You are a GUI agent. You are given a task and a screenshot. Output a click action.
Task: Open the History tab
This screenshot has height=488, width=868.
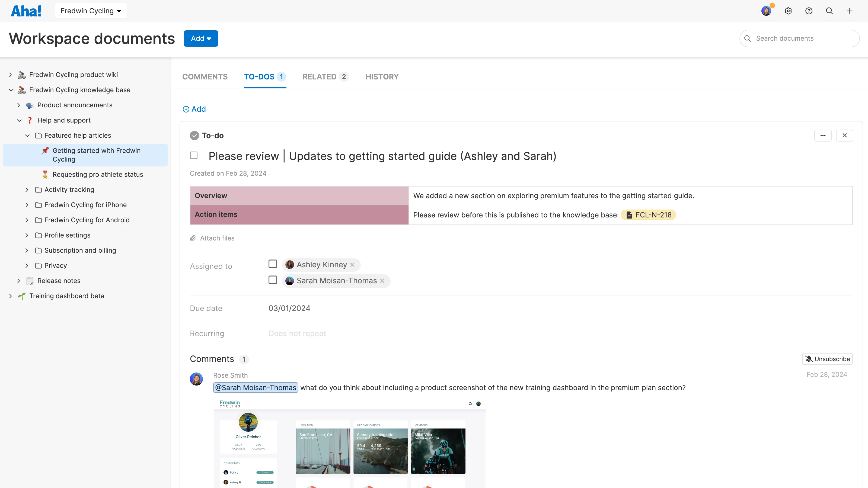[x=382, y=77]
